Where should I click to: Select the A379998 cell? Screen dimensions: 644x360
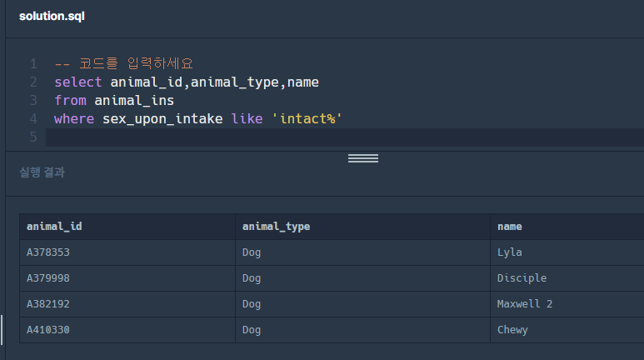click(x=54, y=278)
